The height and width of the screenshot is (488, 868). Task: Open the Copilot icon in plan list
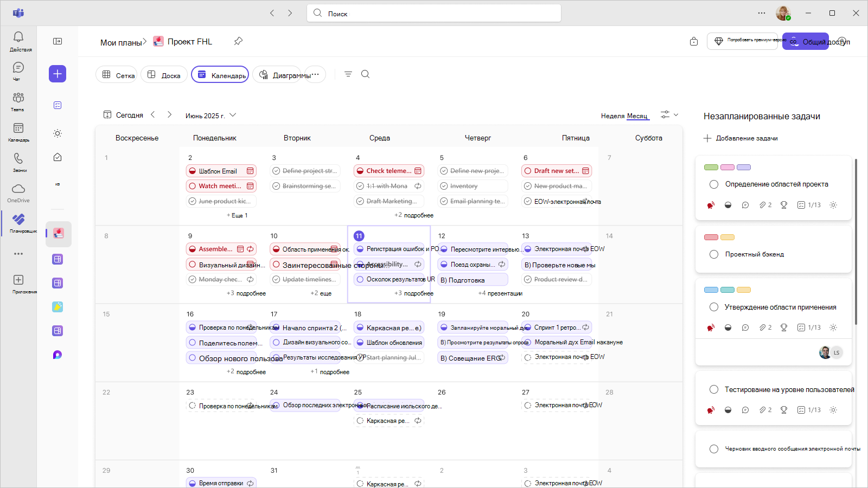pyautogui.click(x=58, y=355)
